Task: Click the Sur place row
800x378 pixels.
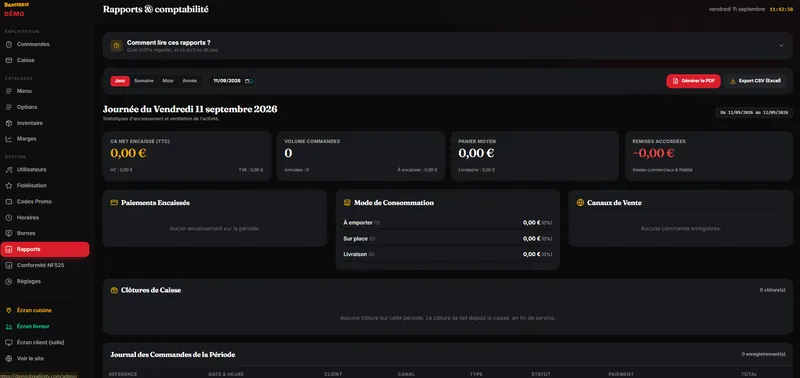Action: [x=448, y=239]
